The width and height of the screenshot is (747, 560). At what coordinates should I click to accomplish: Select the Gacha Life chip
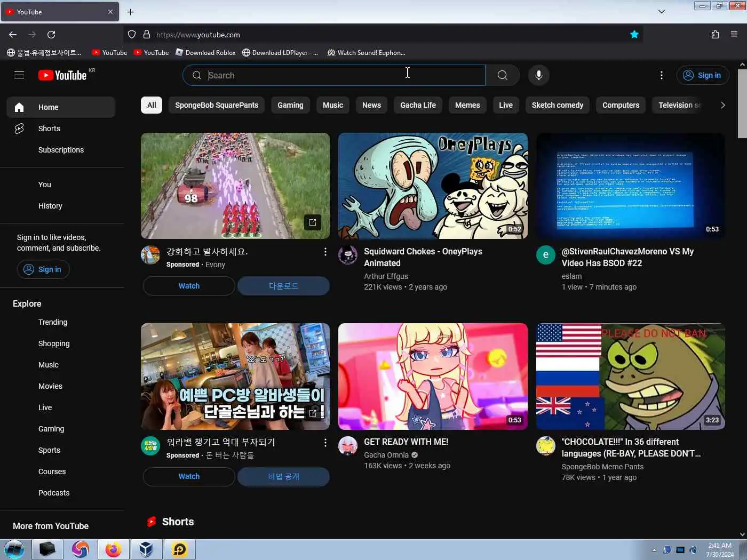click(418, 105)
